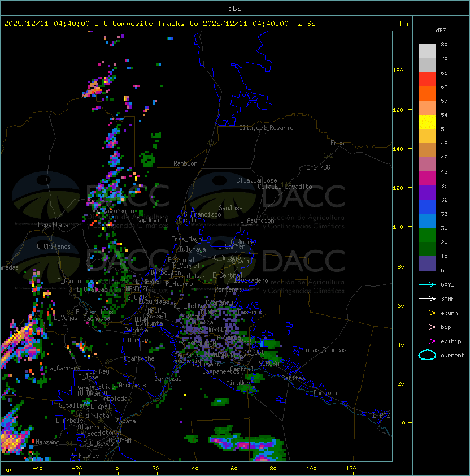The image size is (470, 476).
Task: Click the 'Catitas' map label
Action: pos(293,378)
